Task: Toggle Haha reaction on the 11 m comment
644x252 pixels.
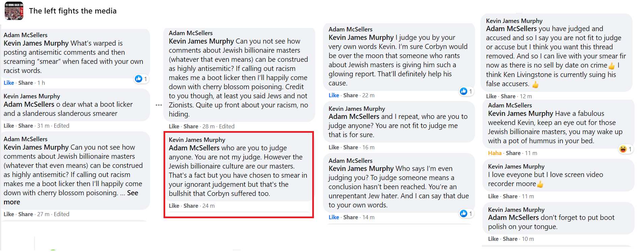Action: pyautogui.click(x=495, y=153)
